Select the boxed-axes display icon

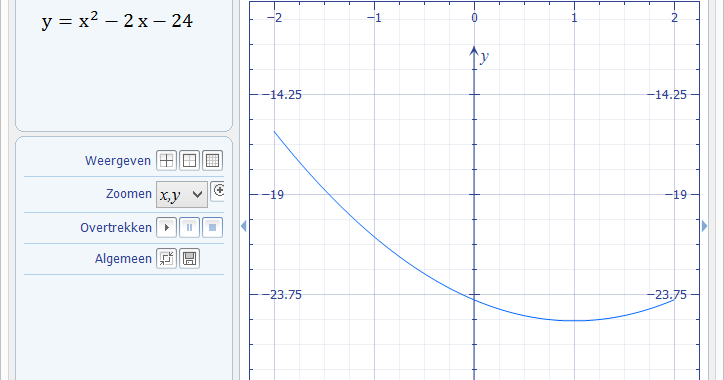pyautogui.click(x=189, y=161)
